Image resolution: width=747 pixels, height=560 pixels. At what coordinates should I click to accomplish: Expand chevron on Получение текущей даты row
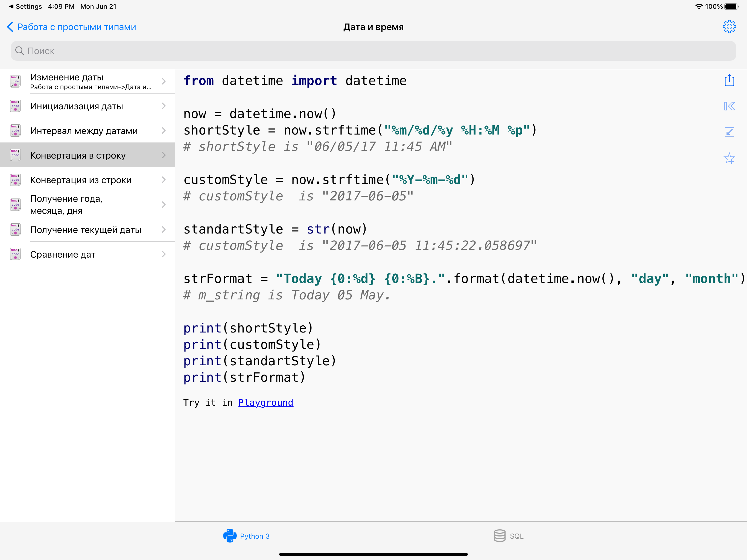(164, 230)
